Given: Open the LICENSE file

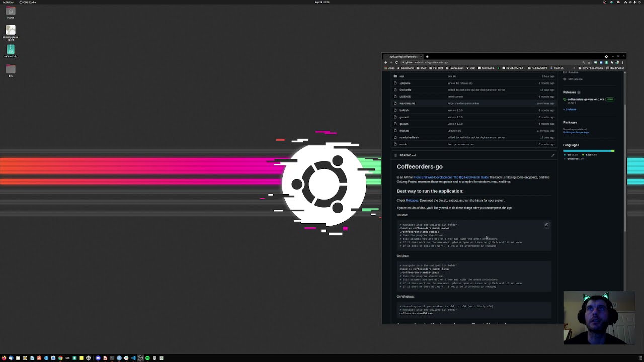Looking at the screenshot, I should tap(405, 97).
